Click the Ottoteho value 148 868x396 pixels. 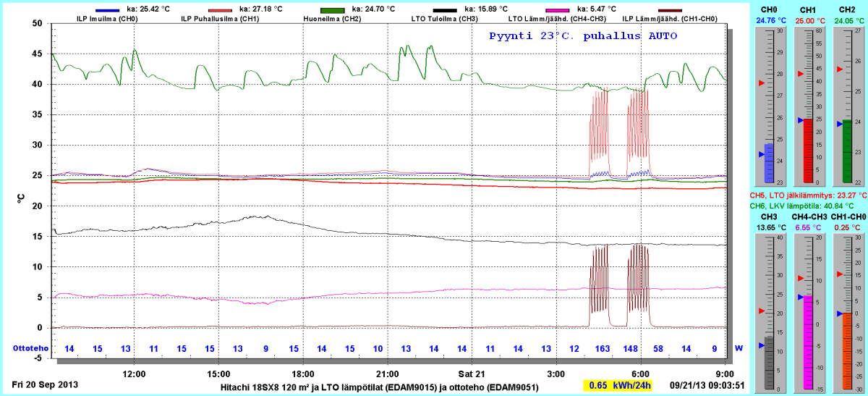[x=631, y=348]
